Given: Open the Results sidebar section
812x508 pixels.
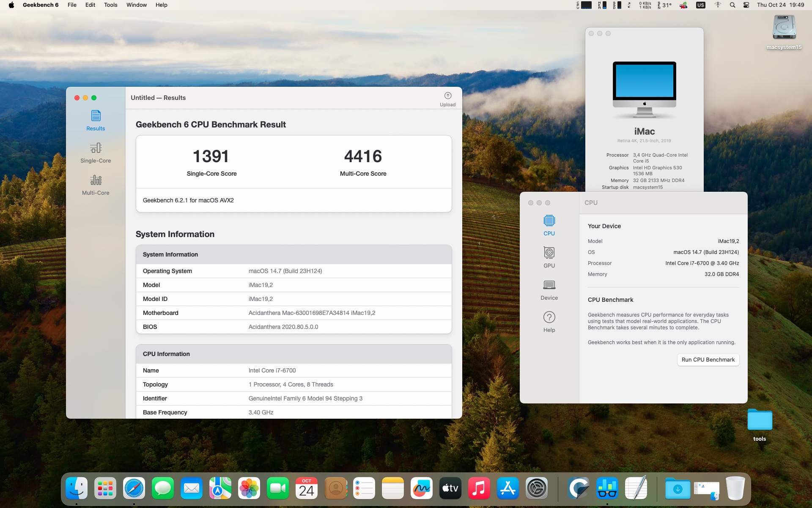Looking at the screenshot, I should point(96,120).
